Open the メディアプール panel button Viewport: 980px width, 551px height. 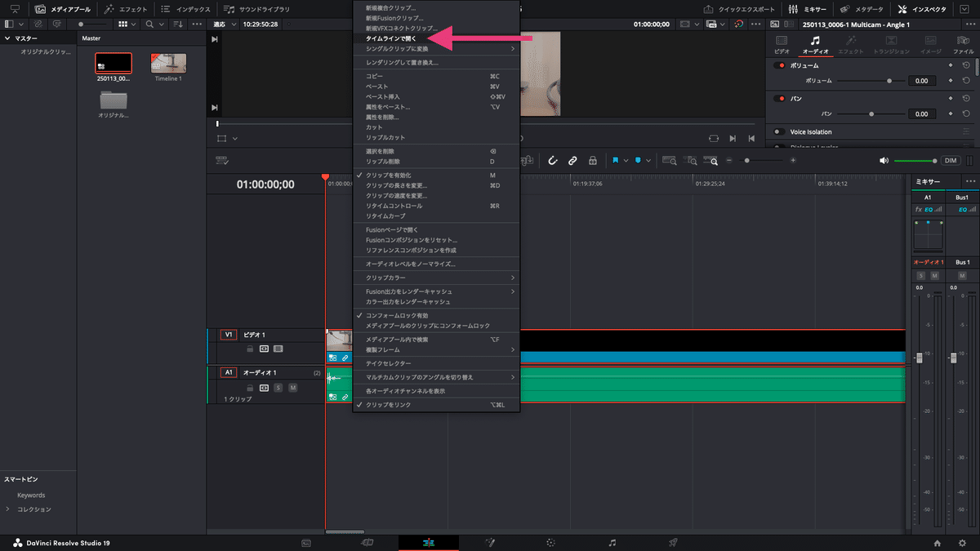coord(63,9)
